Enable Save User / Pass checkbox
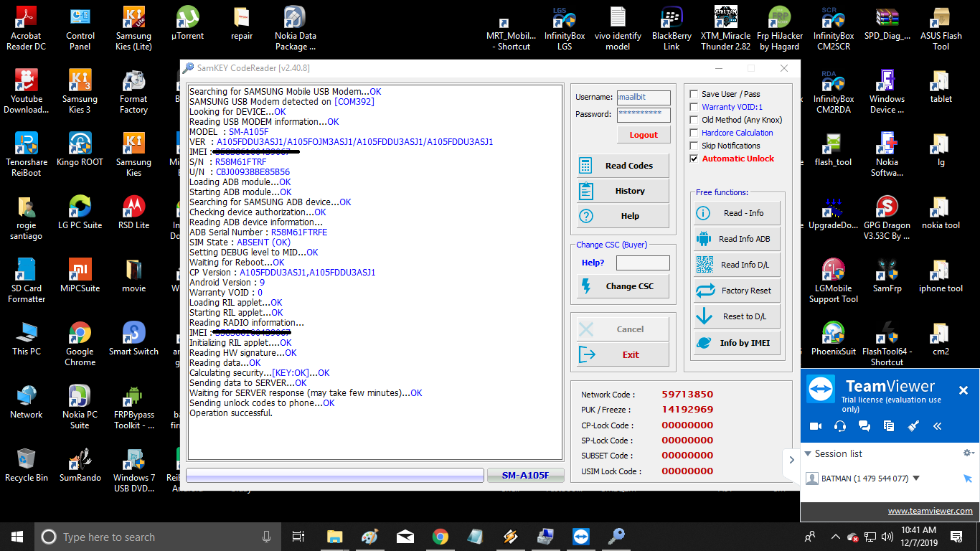This screenshot has height=551, width=980. click(x=694, y=94)
